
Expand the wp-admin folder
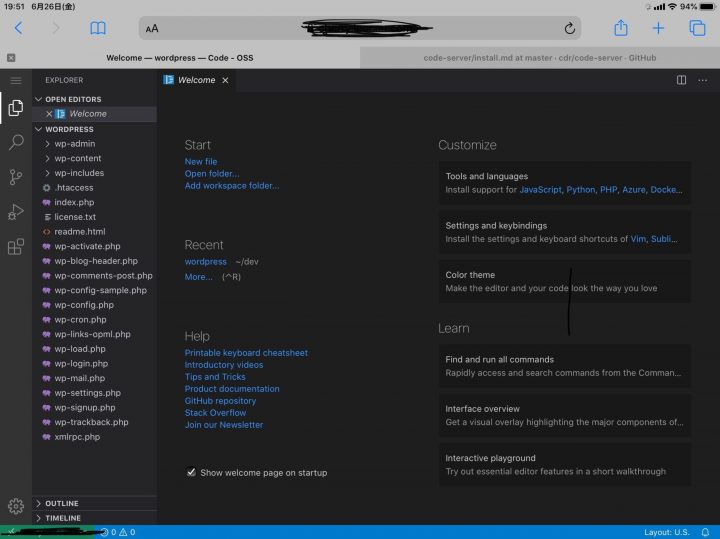[95, 144]
